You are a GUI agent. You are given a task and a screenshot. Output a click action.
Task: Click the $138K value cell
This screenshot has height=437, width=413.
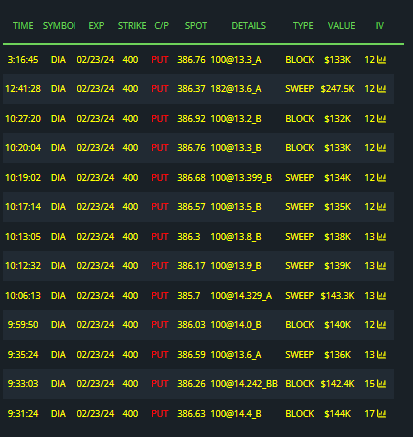tap(337, 237)
